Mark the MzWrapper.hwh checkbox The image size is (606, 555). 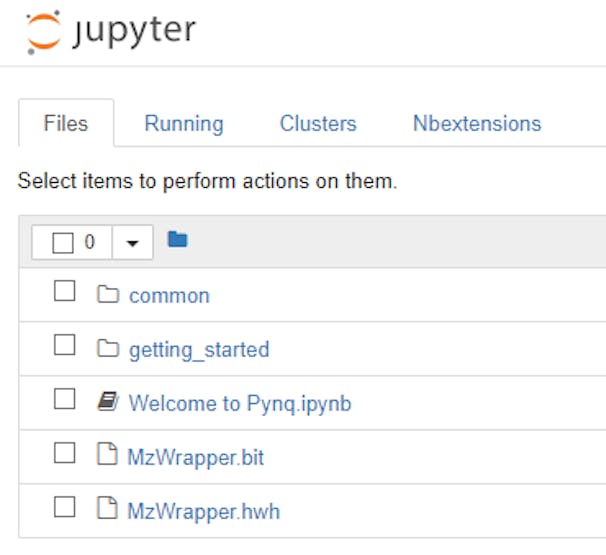(65, 508)
